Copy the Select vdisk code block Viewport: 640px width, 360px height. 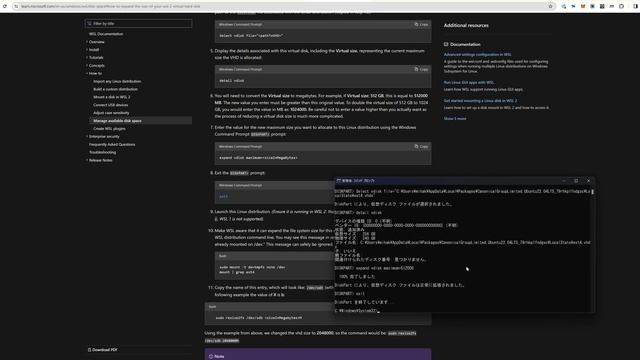point(421,24)
